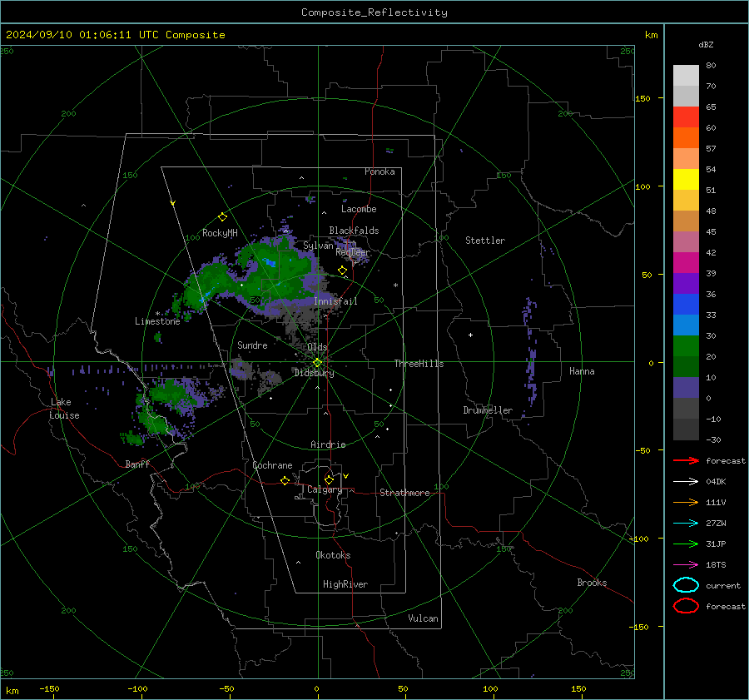Click the green 31JP arrow in legend
The width and height of the screenshot is (749, 700).
point(686,544)
